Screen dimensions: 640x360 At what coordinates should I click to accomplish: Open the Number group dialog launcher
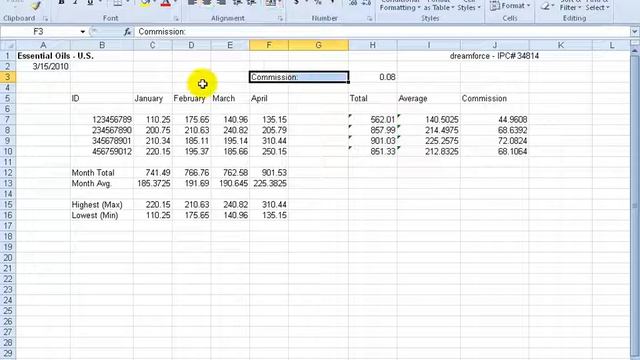[x=369, y=18]
